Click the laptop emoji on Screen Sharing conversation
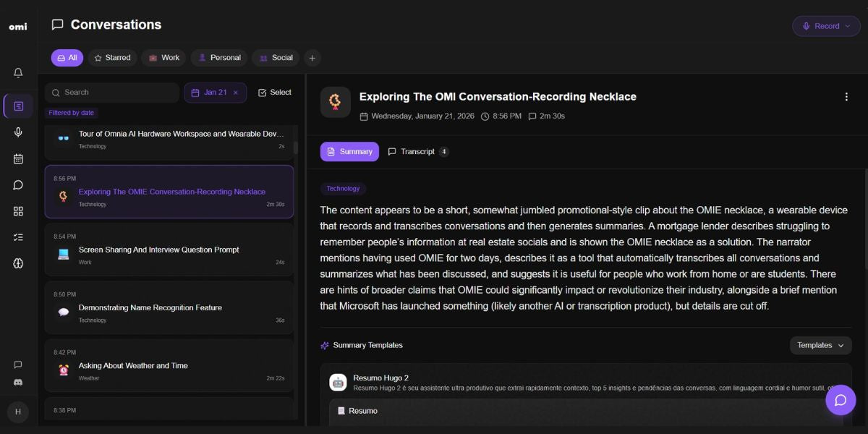This screenshot has height=434, width=868. point(64,254)
